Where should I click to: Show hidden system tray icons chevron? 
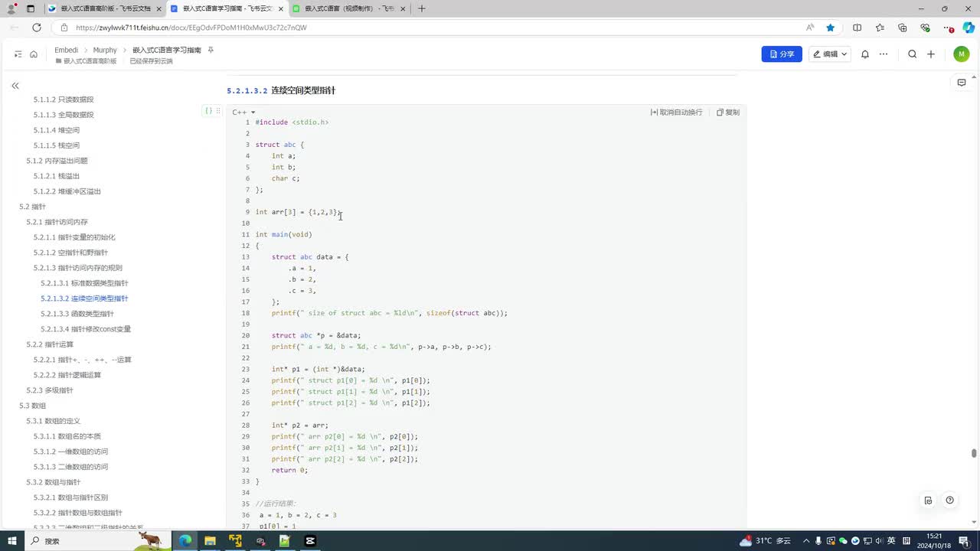pyautogui.click(x=806, y=541)
